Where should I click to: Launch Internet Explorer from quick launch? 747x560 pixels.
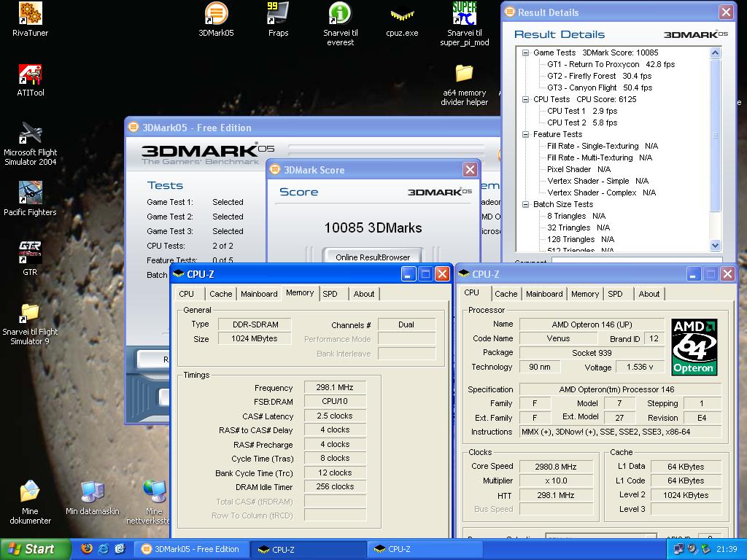click(x=103, y=549)
